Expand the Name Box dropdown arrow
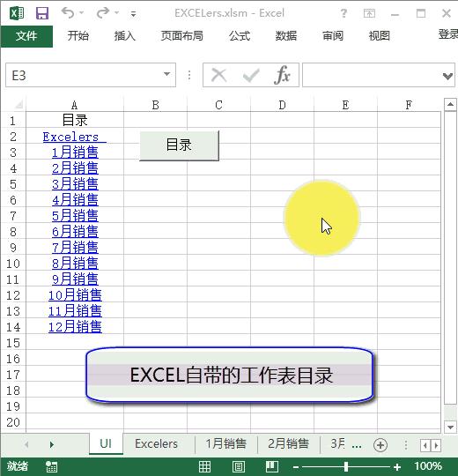Screen dimensions: 458x476 tap(166, 74)
